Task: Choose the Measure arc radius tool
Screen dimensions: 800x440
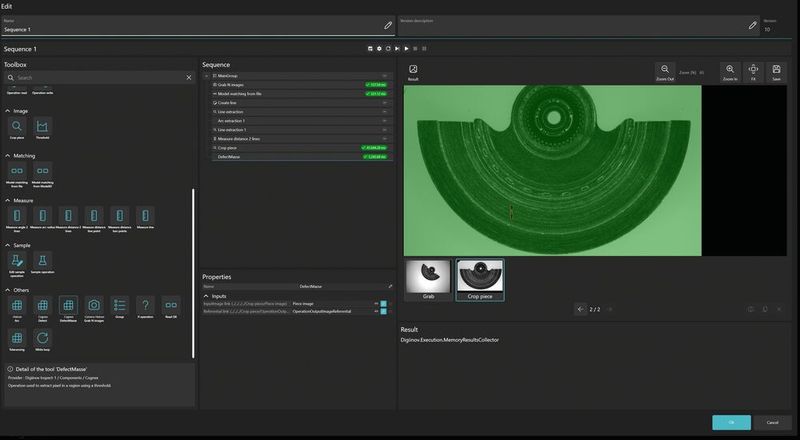Action: click(x=42, y=218)
